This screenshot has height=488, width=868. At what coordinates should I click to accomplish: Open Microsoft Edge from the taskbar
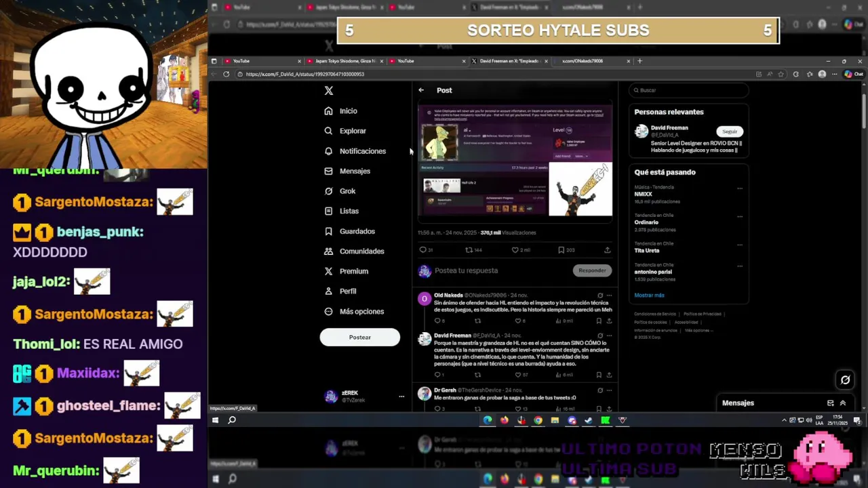[x=488, y=420]
